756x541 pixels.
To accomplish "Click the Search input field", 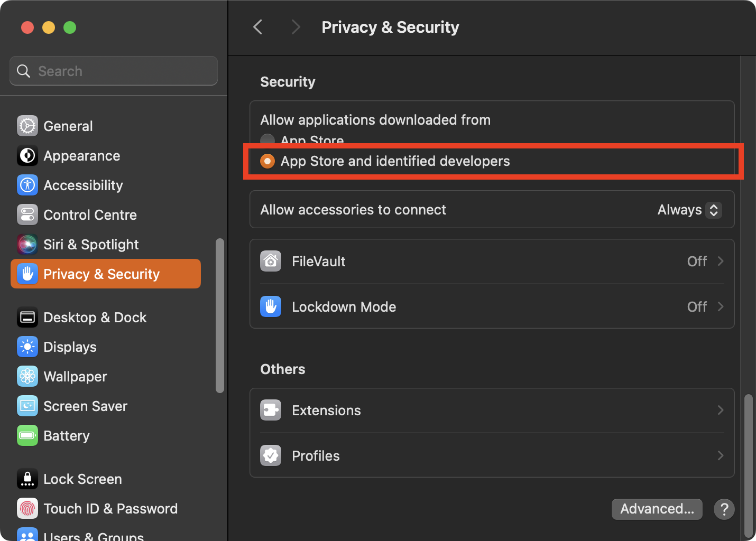I will point(114,71).
